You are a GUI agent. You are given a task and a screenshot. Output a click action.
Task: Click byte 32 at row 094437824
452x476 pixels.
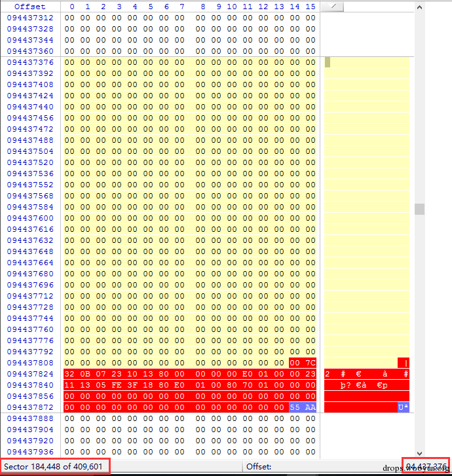tap(69, 374)
